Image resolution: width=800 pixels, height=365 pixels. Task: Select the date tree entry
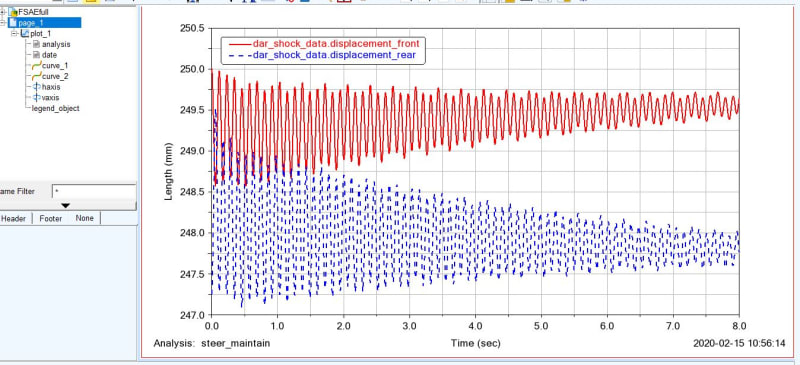49,55
